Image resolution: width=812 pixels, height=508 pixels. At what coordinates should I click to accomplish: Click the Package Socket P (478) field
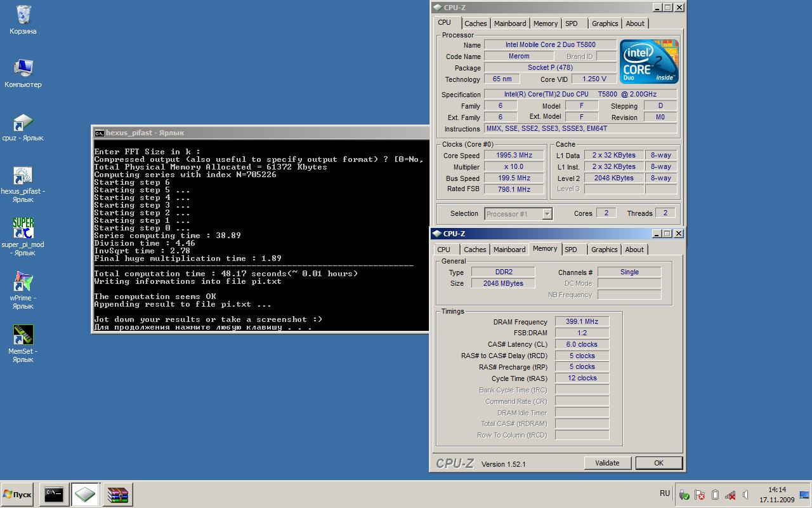(550, 67)
